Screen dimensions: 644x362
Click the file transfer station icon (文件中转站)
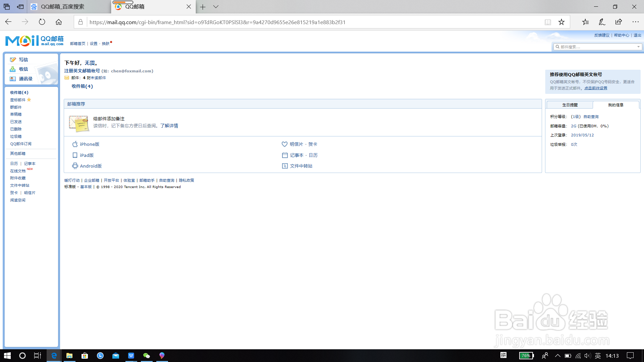(284, 166)
